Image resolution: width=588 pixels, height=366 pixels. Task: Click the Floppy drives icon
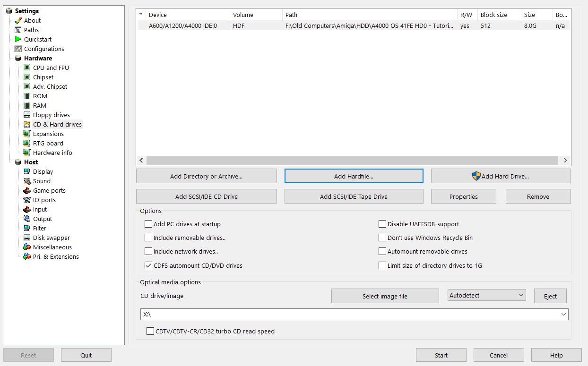tap(27, 115)
